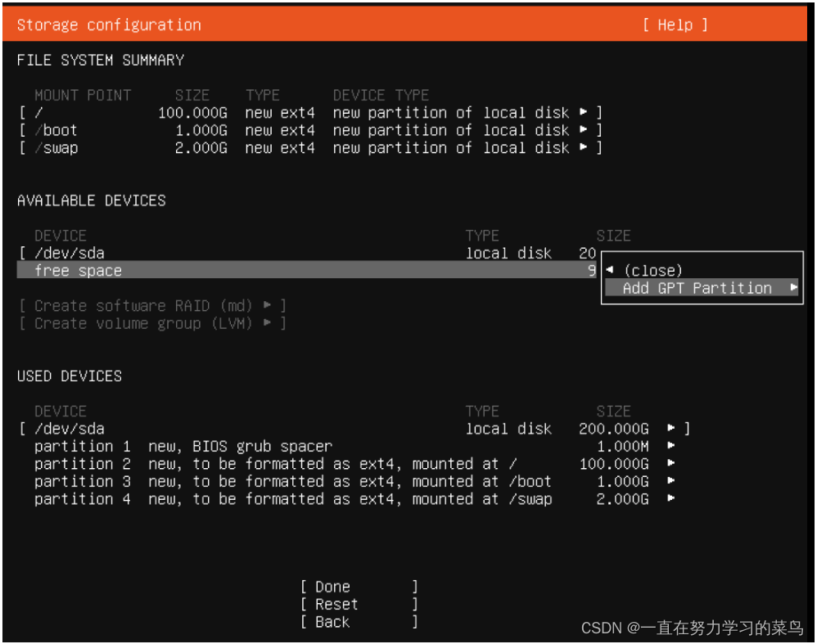The image size is (817, 644).
Task: Click the Reset button
Action: pyautogui.click(x=359, y=605)
